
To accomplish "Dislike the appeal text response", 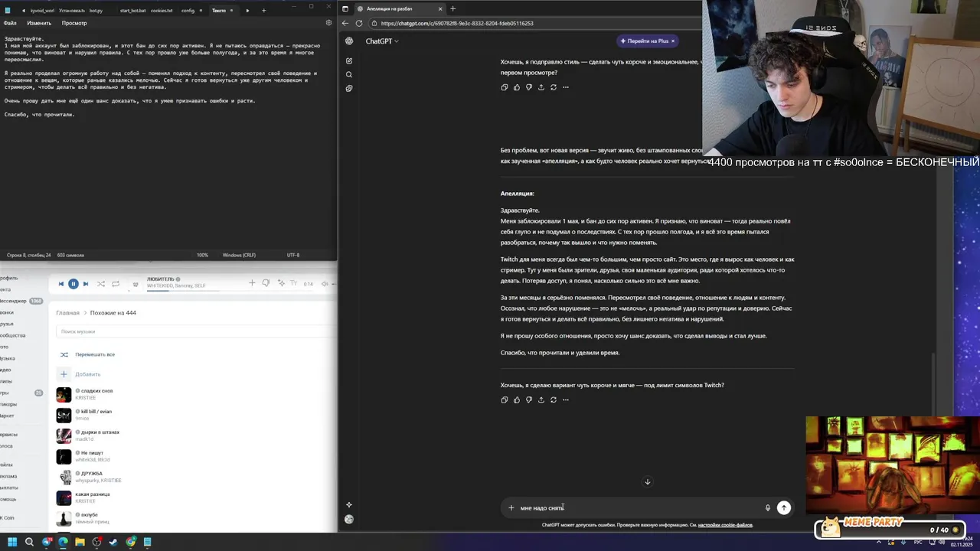I will [529, 399].
